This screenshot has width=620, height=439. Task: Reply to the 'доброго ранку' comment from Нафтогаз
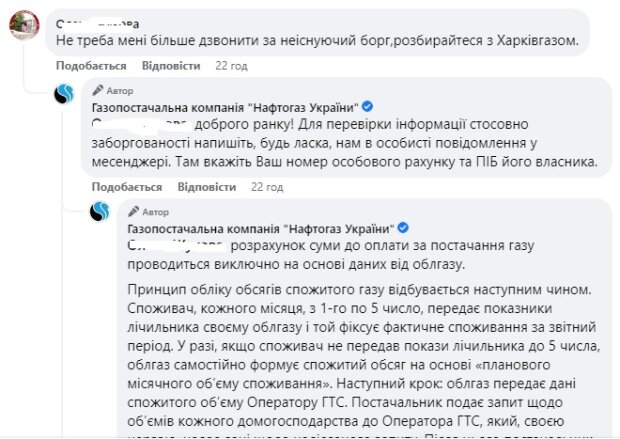pos(200,187)
